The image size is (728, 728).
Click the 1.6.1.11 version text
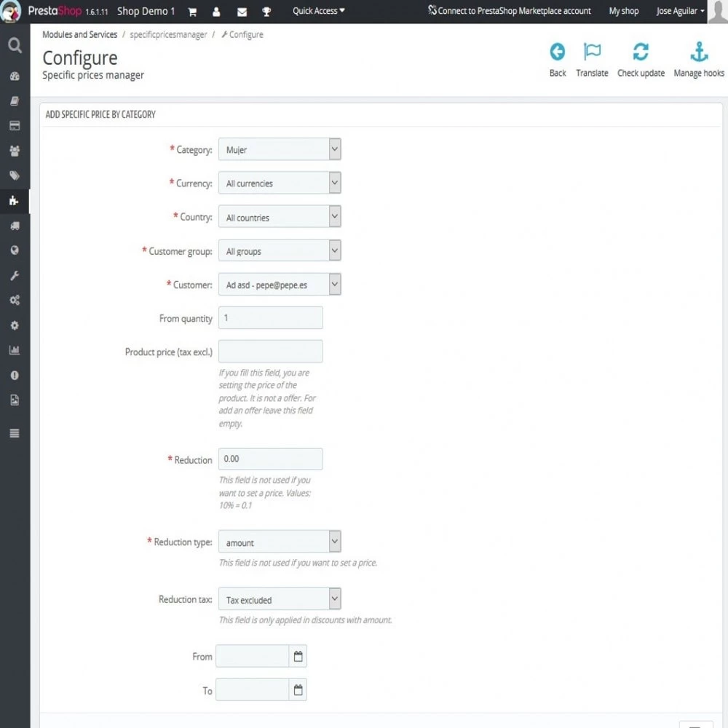tap(97, 12)
